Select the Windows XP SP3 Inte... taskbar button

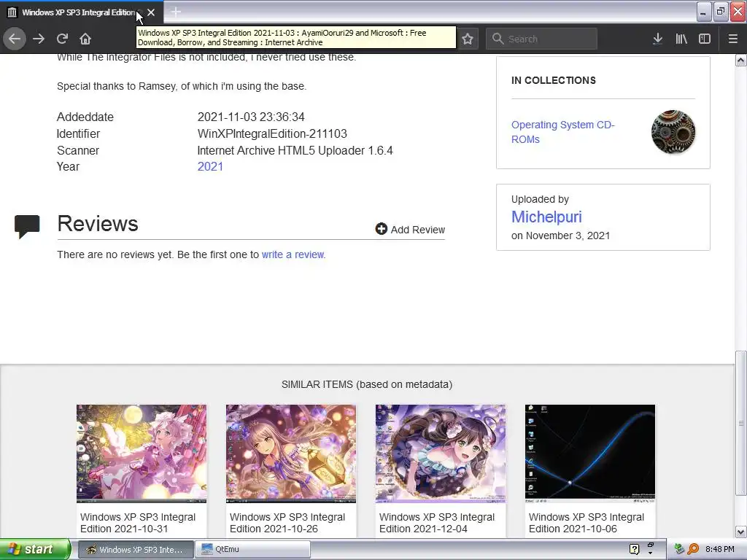pyautogui.click(x=135, y=549)
